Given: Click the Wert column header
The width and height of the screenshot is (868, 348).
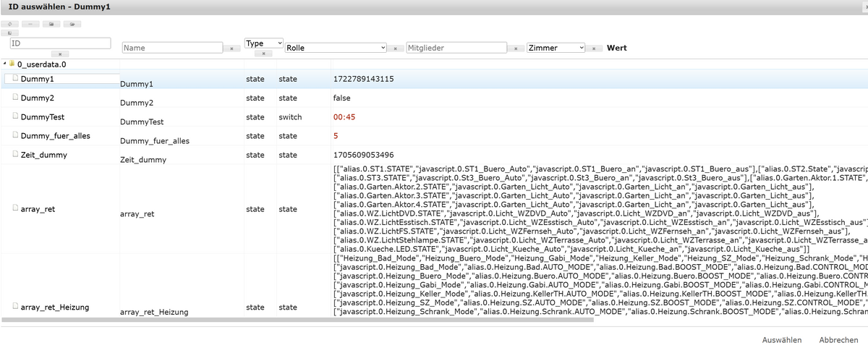Looking at the screenshot, I should coord(616,48).
